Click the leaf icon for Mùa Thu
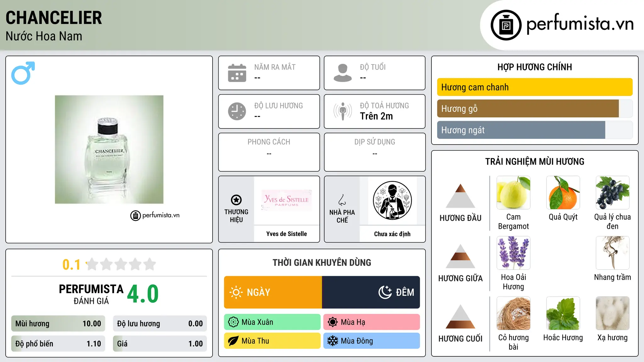644x362 pixels. point(233,341)
